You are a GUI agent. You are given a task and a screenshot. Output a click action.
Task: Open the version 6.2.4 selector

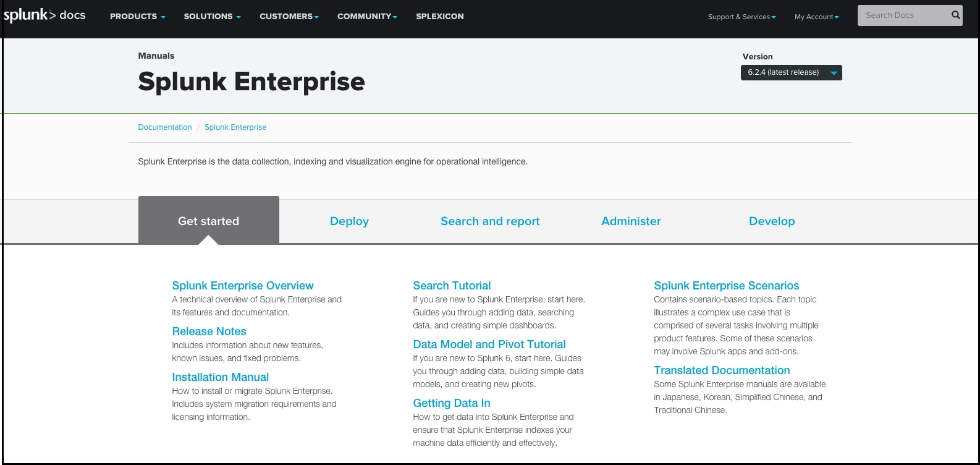click(x=791, y=72)
